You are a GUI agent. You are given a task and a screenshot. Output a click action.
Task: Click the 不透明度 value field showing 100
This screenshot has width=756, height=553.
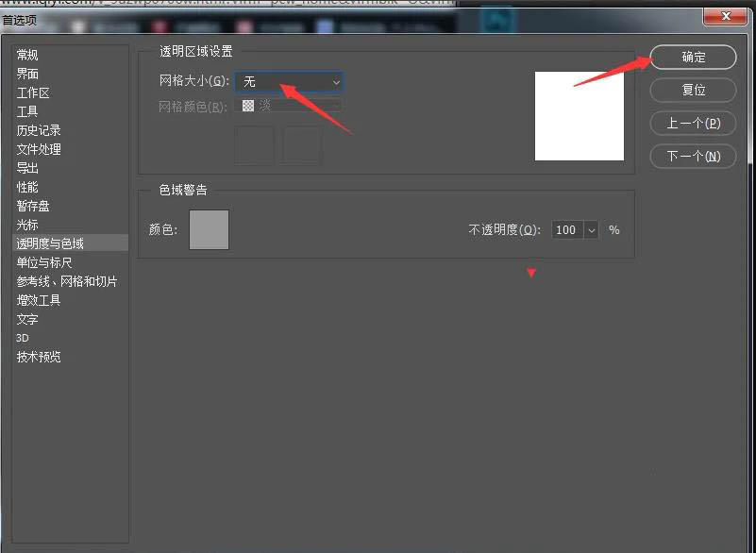(567, 230)
